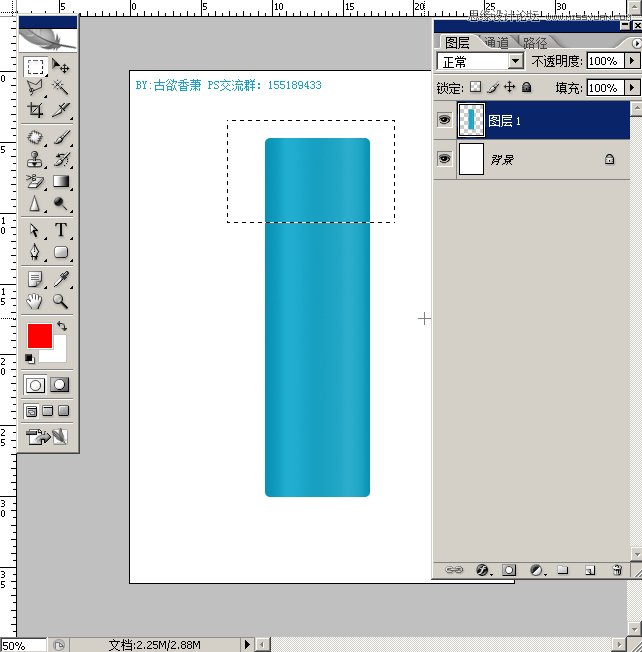This screenshot has height=652, width=642.
Task: Enable lock transparent pixels checkbox
Action: (476, 88)
